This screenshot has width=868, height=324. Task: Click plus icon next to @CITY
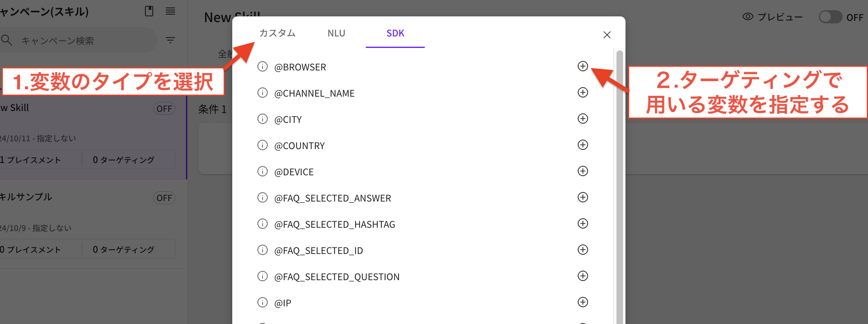582,119
